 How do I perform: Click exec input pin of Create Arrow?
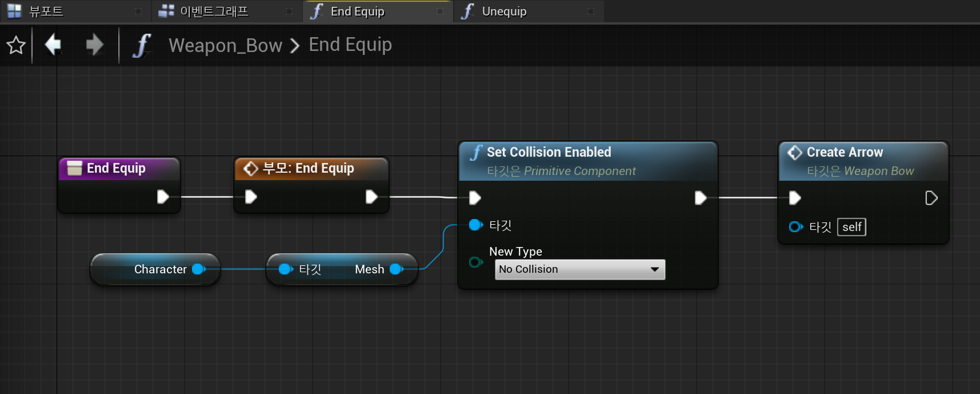[x=795, y=198]
